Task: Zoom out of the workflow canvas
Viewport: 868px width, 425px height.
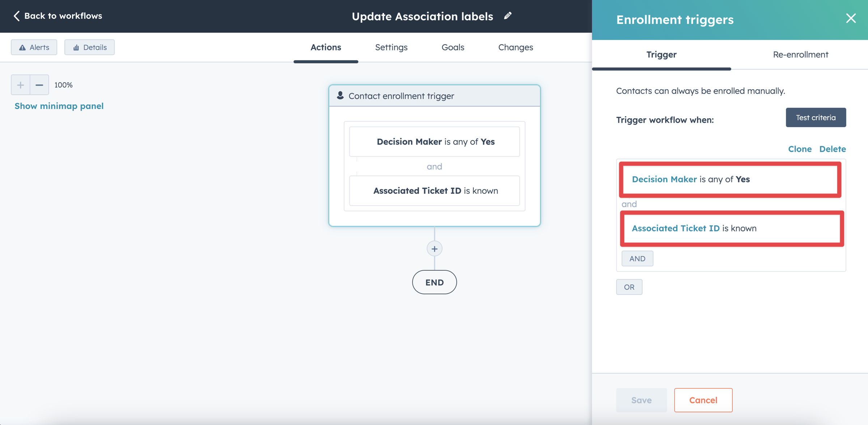Action: tap(39, 85)
